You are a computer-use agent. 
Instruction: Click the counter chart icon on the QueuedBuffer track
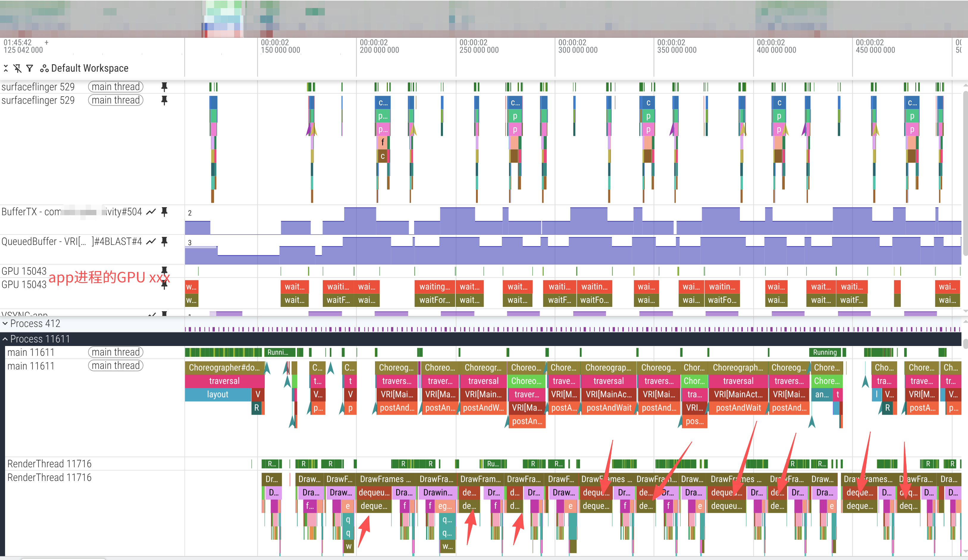pos(151,241)
